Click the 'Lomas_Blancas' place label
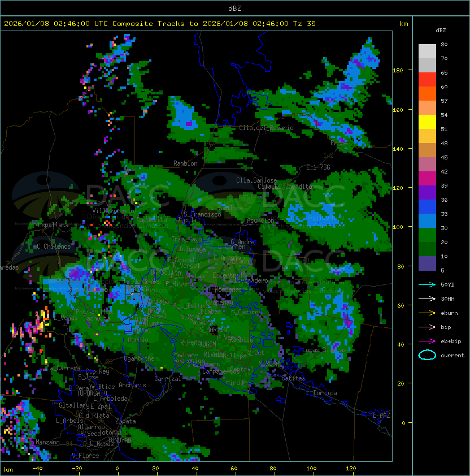This screenshot has height=476, width=470. tap(324, 350)
